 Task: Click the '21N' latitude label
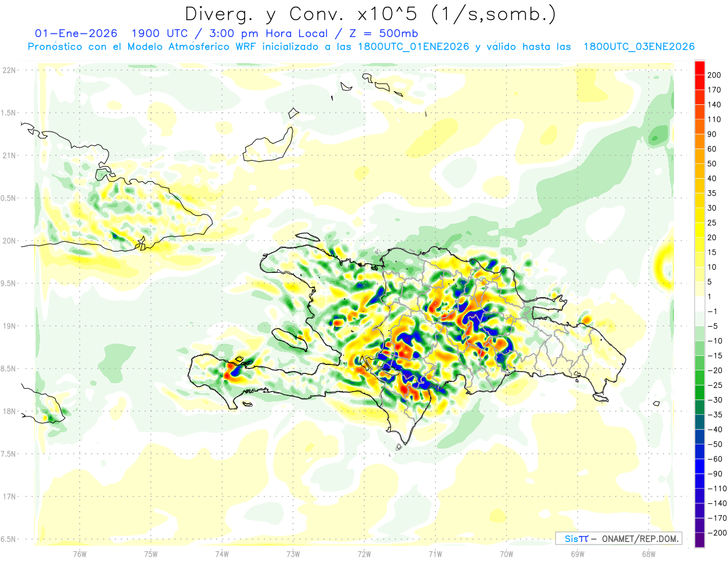tap(9, 156)
